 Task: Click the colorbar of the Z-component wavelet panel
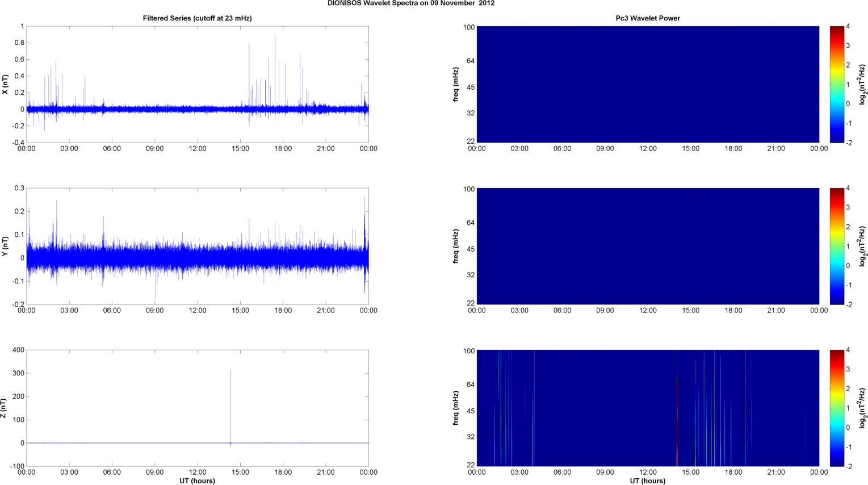point(837,408)
